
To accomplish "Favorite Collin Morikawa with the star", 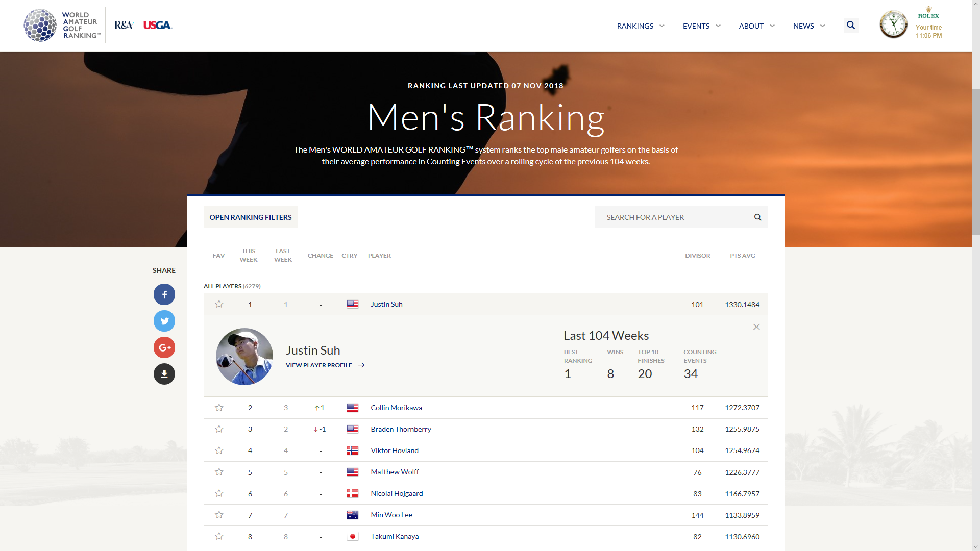I will [x=219, y=408].
